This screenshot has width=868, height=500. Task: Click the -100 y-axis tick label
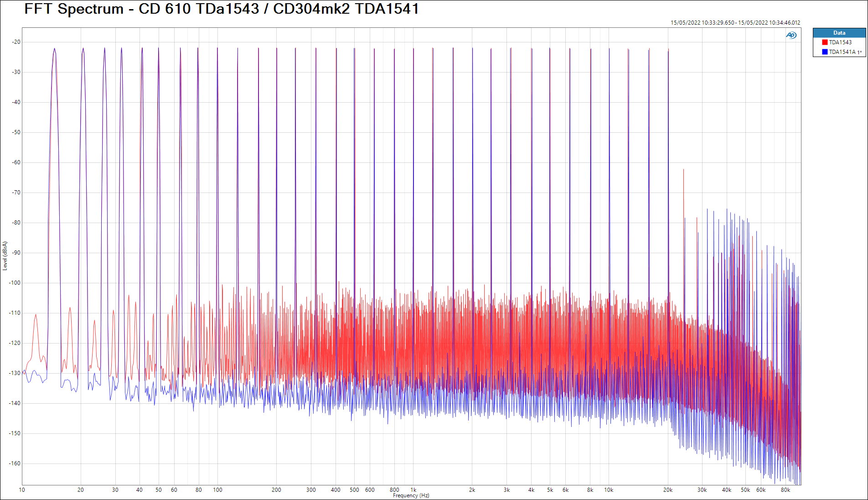(15, 283)
